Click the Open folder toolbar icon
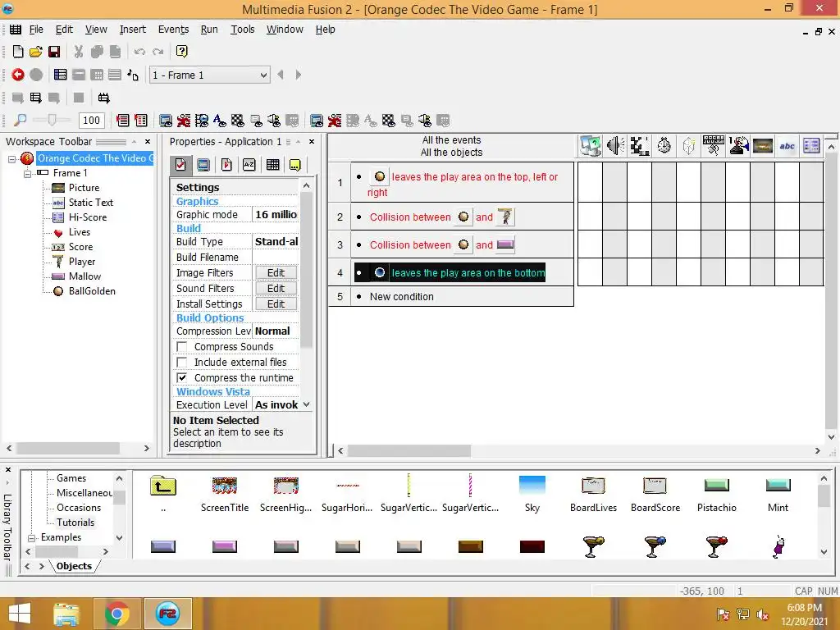Viewport: 840px width, 630px height. 36,52
